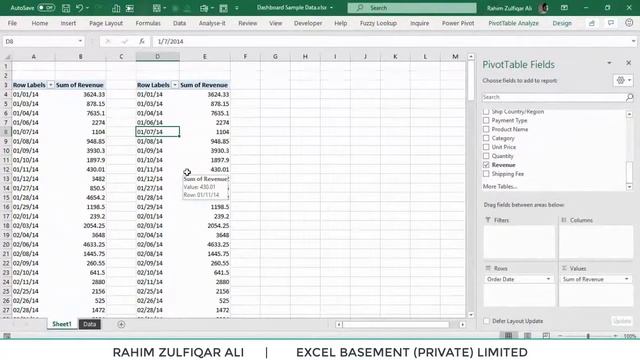Viewport: 640px width, 360px height.
Task: Open the PivotTable Analyze tab
Action: [x=513, y=23]
